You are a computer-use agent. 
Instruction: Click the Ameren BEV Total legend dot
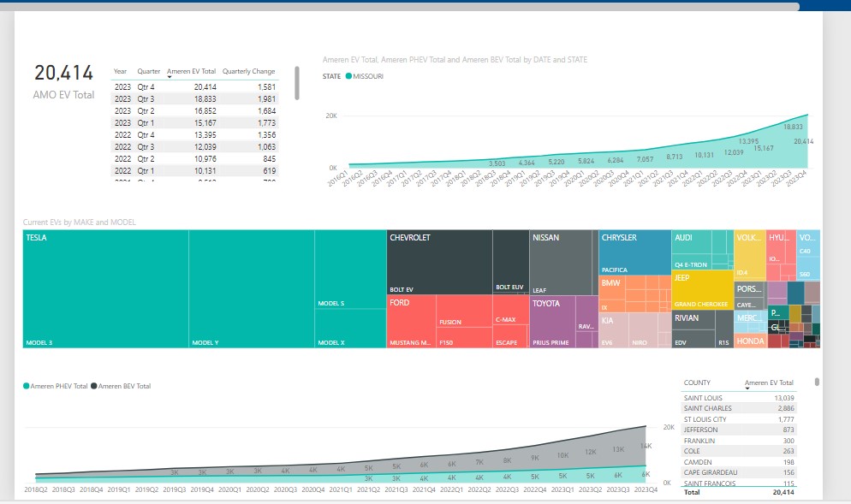[94, 387]
